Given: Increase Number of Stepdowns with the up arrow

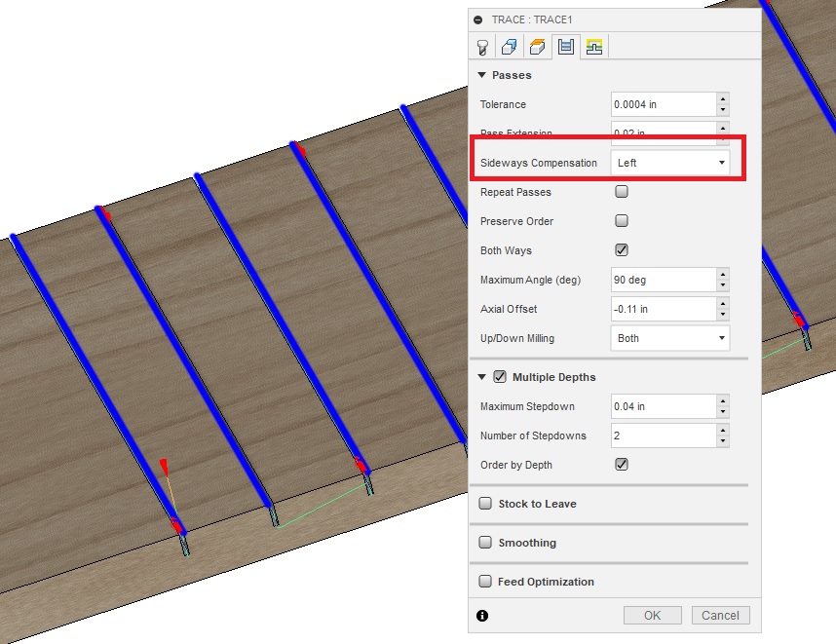Looking at the screenshot, I should coord(723,431).
